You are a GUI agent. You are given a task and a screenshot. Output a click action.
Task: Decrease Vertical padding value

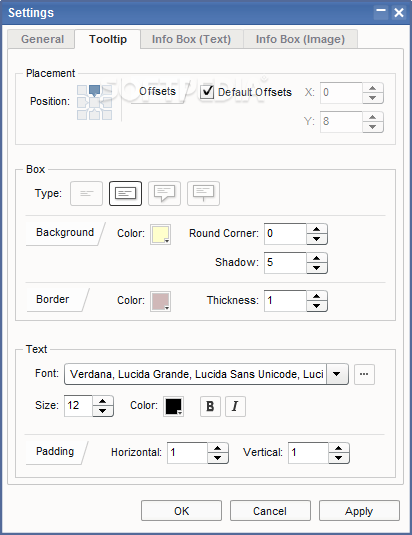[339, 458]
